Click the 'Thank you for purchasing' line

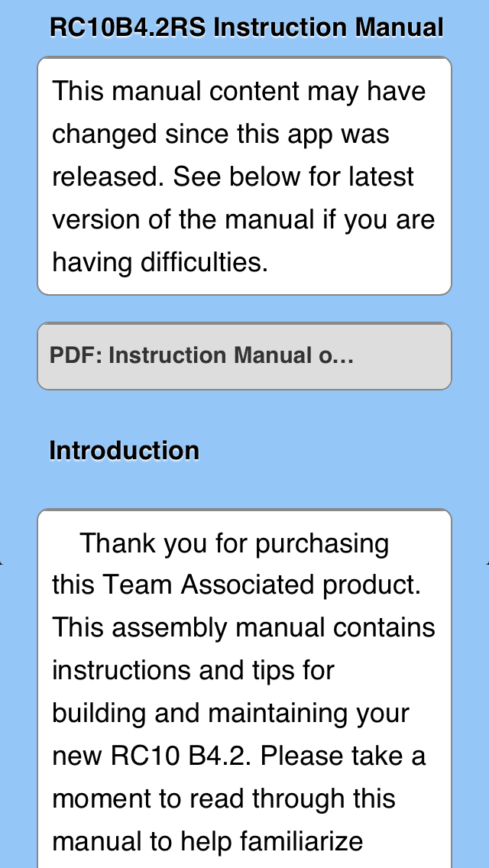pyautogui.click(x=234, y=543)
